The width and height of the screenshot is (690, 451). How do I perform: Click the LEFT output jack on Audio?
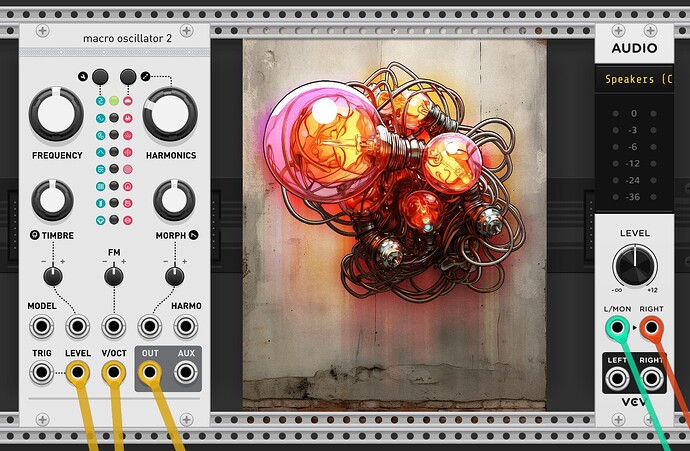click(x=616, y=378)
